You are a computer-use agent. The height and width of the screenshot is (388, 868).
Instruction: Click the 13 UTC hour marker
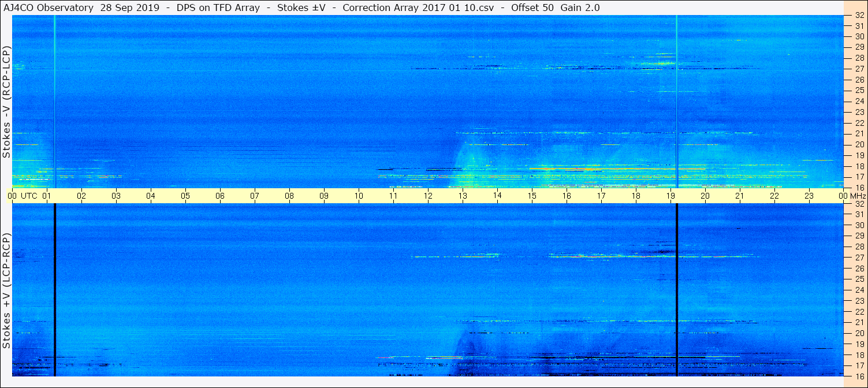pos(463,196)
